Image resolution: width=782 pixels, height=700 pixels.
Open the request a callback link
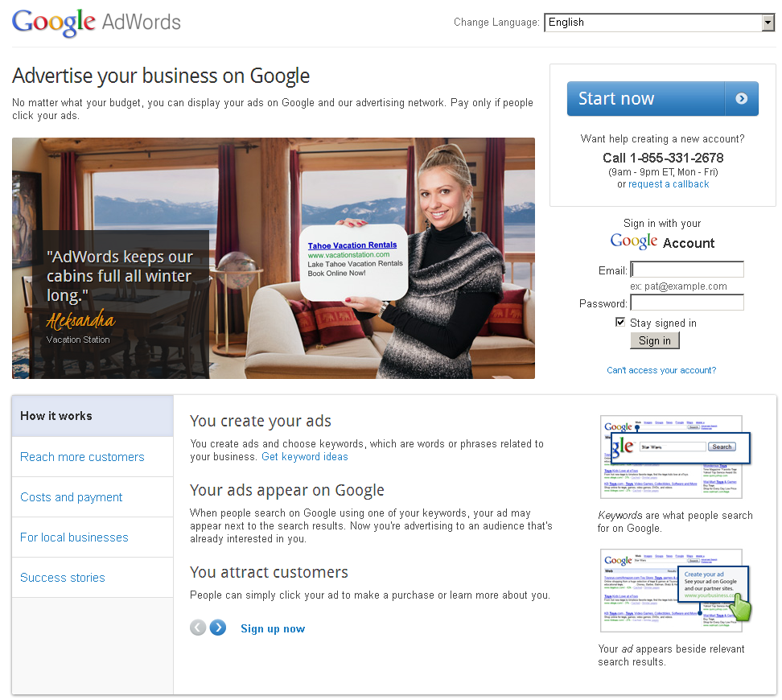669,184
